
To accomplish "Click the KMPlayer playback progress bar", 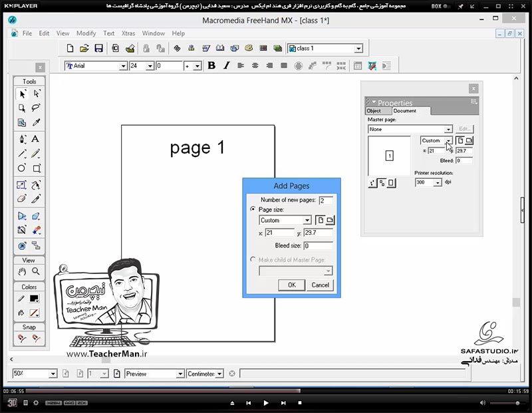I will 265,391.
